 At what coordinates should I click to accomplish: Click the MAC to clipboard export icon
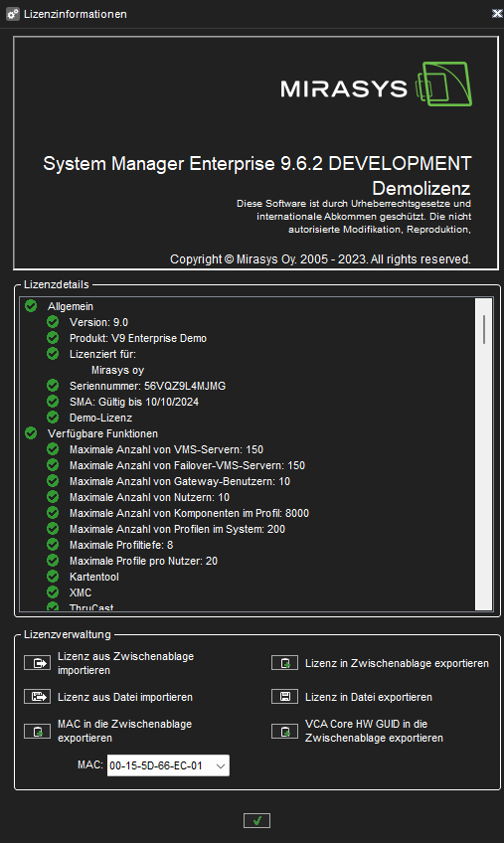click(37, 732)
